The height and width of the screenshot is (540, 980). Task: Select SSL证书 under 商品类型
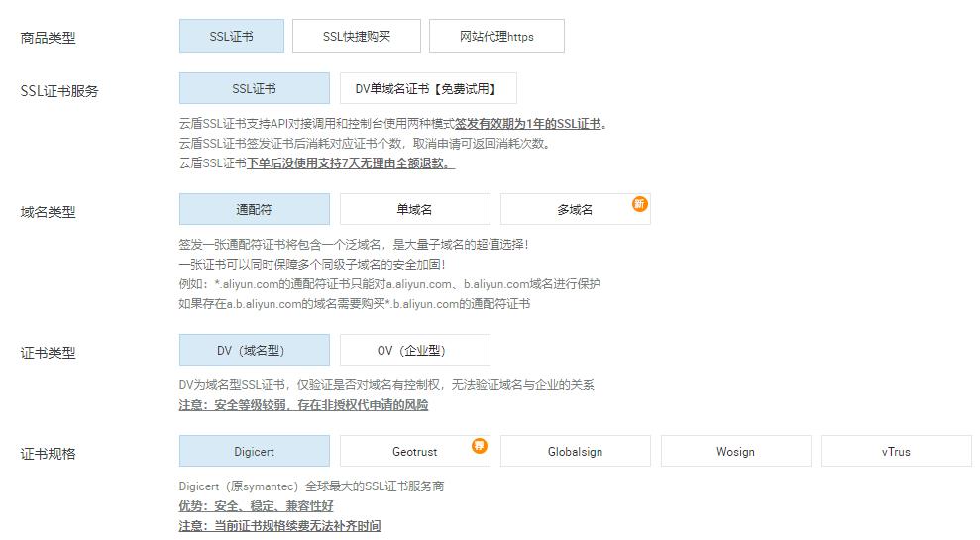pos(231,37)
